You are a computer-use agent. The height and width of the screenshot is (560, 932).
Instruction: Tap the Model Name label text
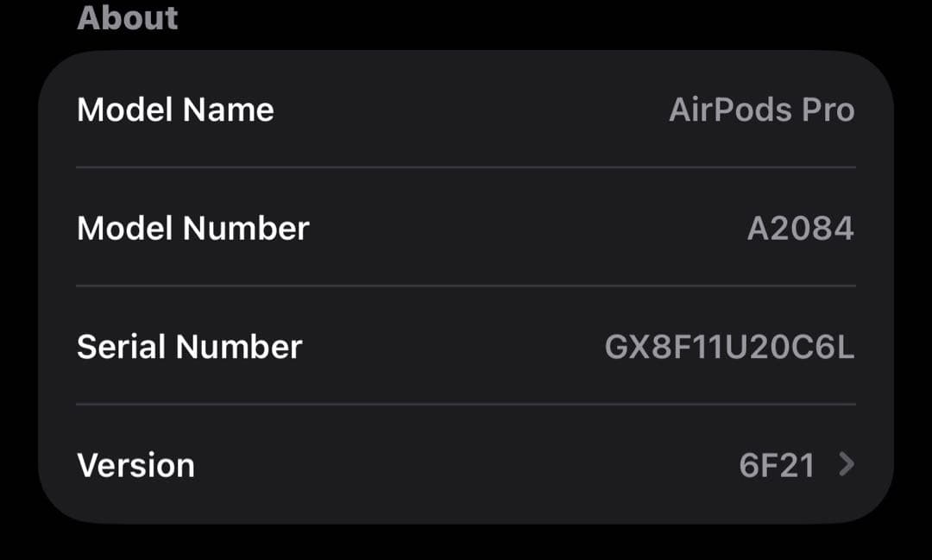175,110
